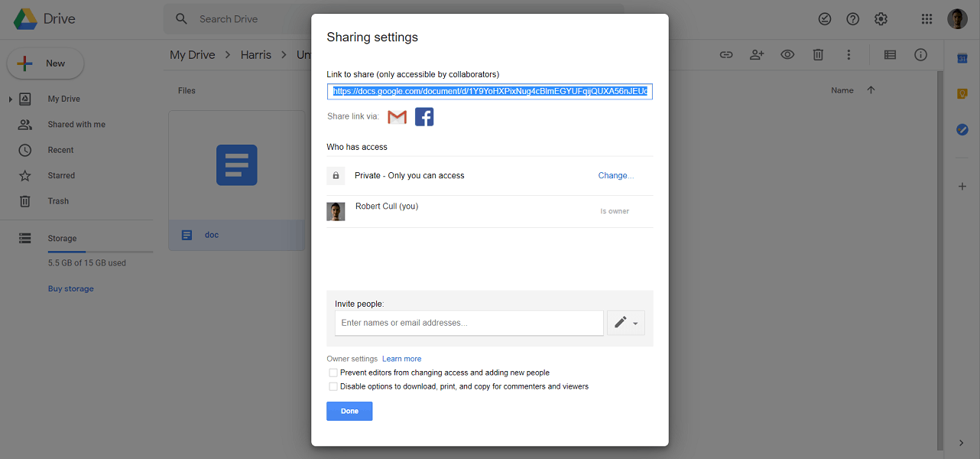980x459 pixels.
Task: Open the More actions three-dot menu
Action: (849, 55)
